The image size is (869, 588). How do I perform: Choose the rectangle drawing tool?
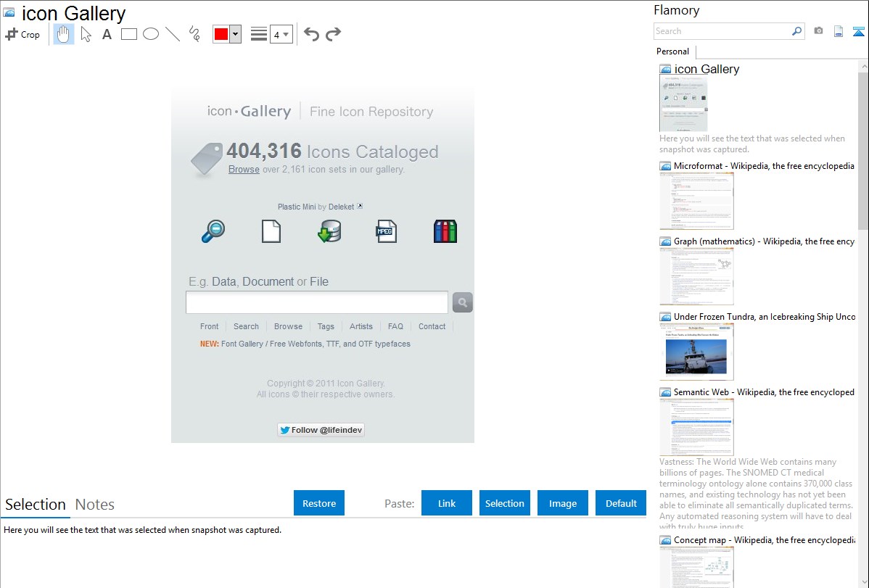129,34
